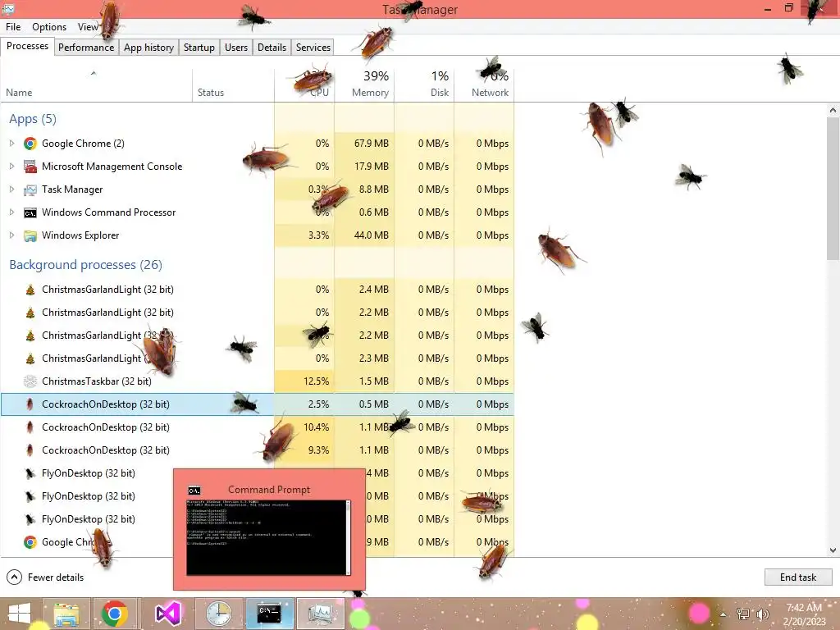Expand the Windows Explorer entry
The image size is (840, 630).
tap(11, 235)
